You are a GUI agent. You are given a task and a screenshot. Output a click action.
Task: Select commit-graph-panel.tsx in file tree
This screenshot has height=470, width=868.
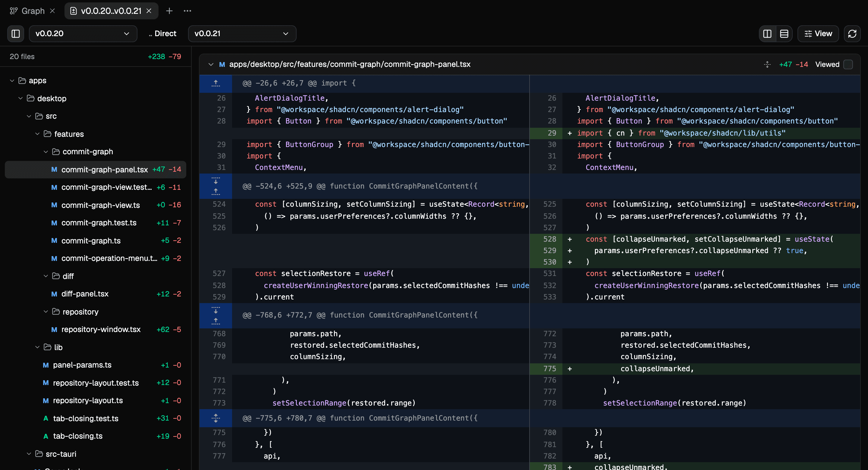(96, 169)
